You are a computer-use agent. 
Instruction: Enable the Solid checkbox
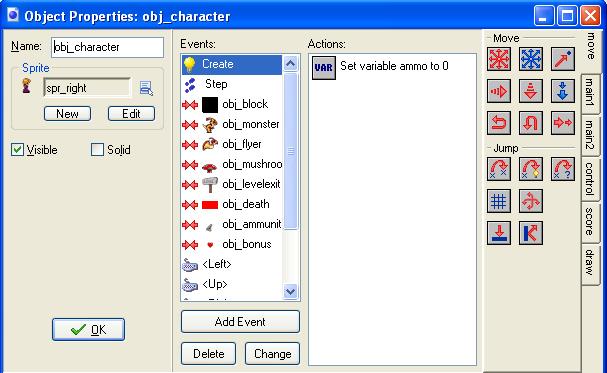tap(97, 149)
